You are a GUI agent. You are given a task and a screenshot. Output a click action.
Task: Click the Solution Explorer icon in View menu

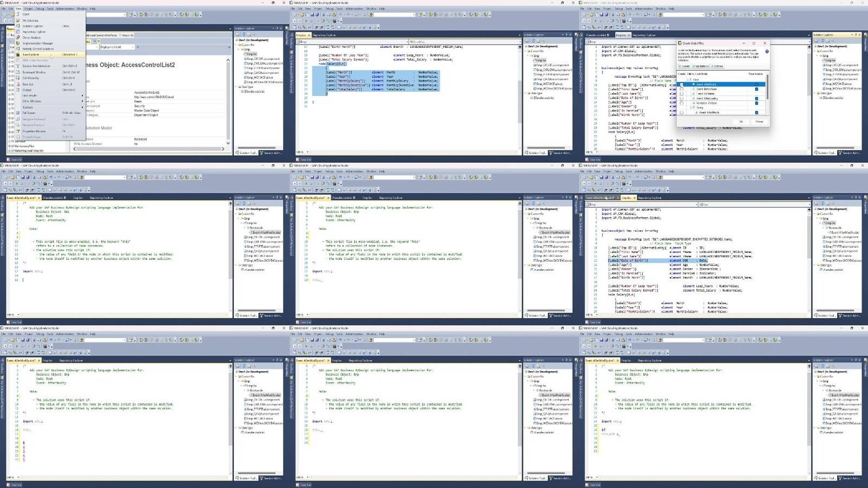click(18, 26)
